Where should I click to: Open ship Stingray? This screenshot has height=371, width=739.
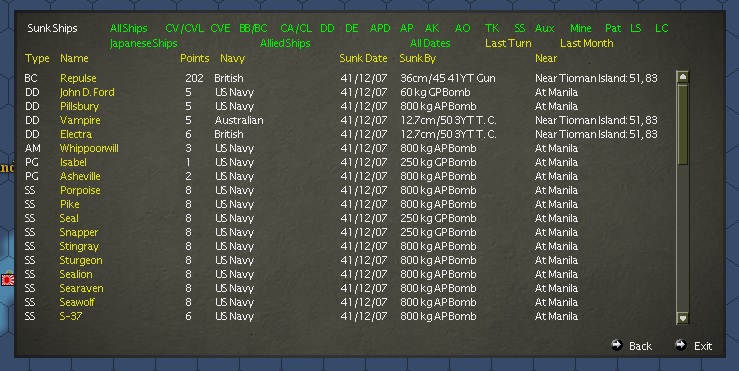coord(79,247)
